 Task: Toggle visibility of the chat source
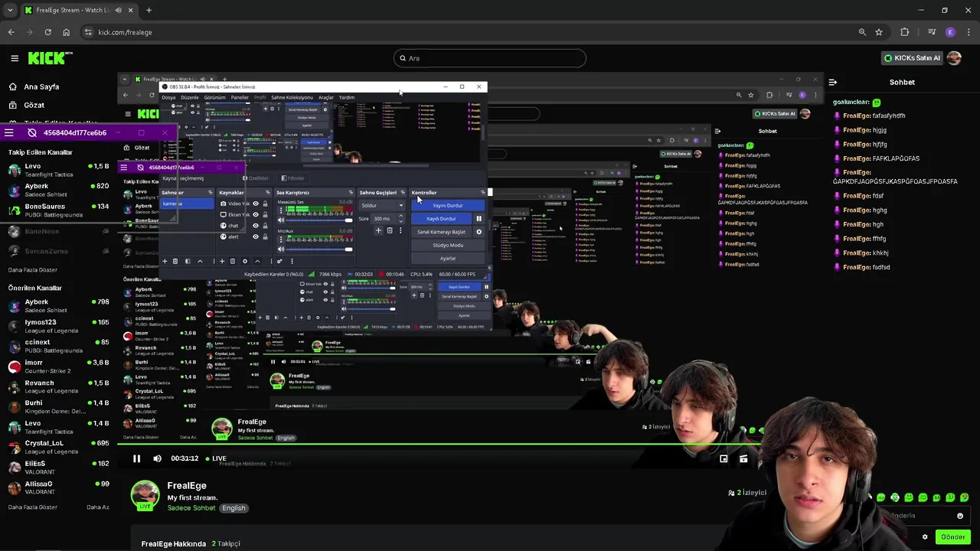256,226
